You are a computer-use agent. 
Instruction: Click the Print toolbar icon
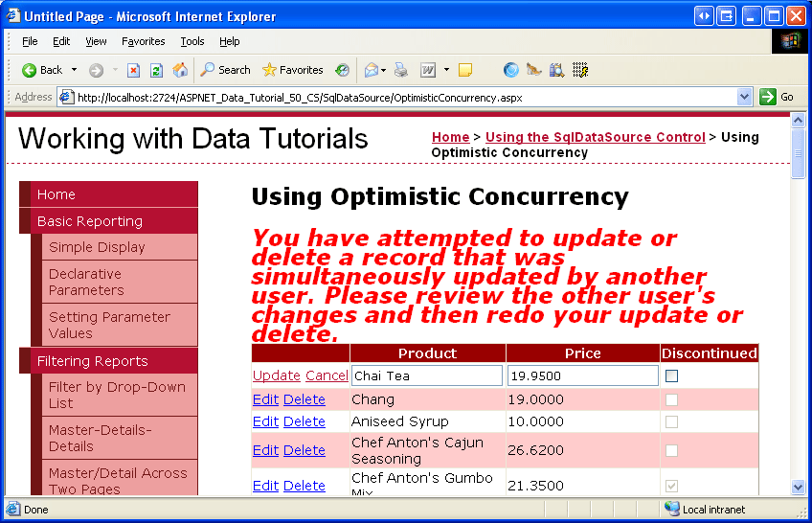click(401, 70)
